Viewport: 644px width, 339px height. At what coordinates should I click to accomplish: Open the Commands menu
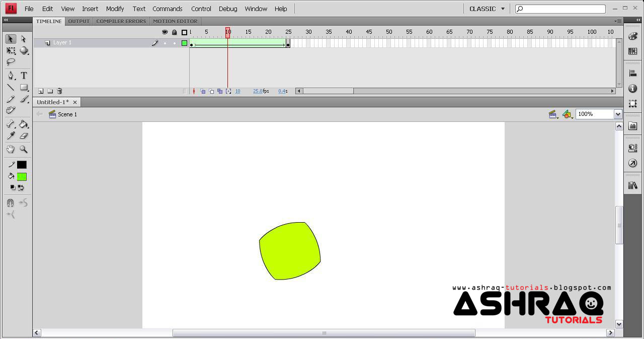pos(168,9)
